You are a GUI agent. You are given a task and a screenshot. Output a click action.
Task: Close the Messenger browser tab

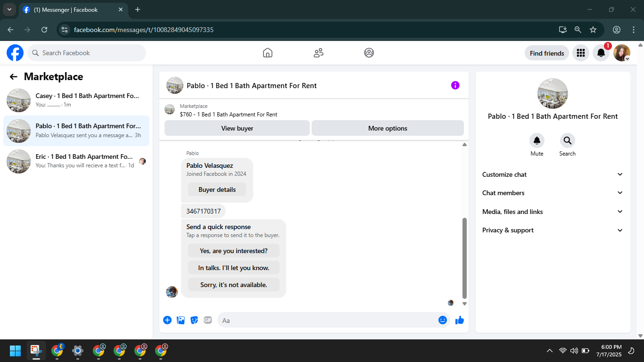(121, 9)
